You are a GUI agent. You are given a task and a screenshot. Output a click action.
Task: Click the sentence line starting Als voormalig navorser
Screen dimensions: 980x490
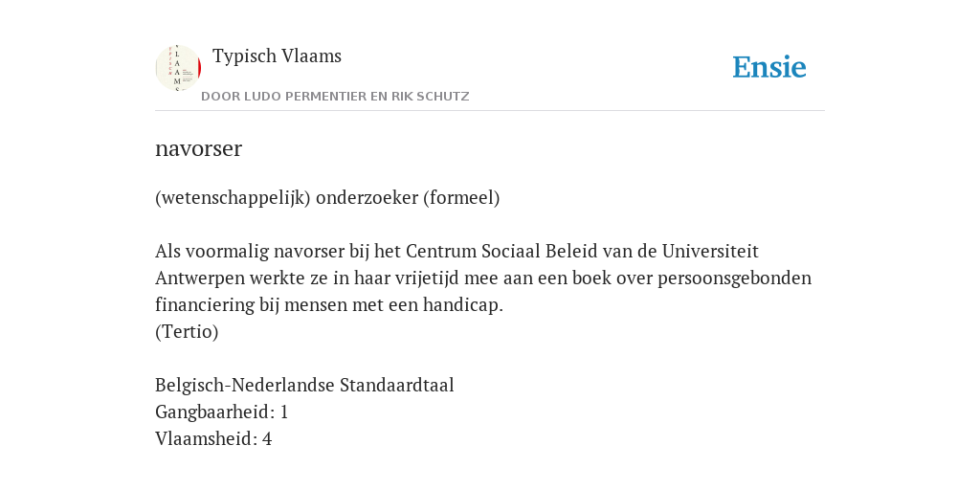457,252
